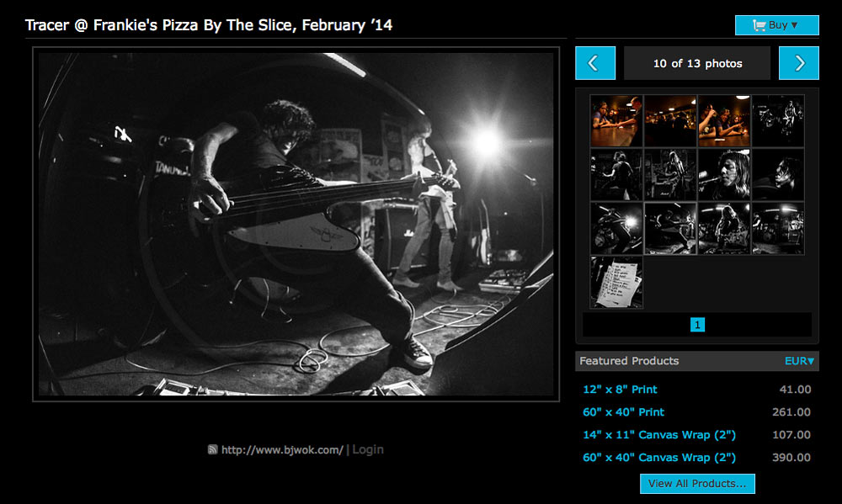The height and width of the screenshot is (504, 842).
Task: Open the Login link
Action: [368, 450]
